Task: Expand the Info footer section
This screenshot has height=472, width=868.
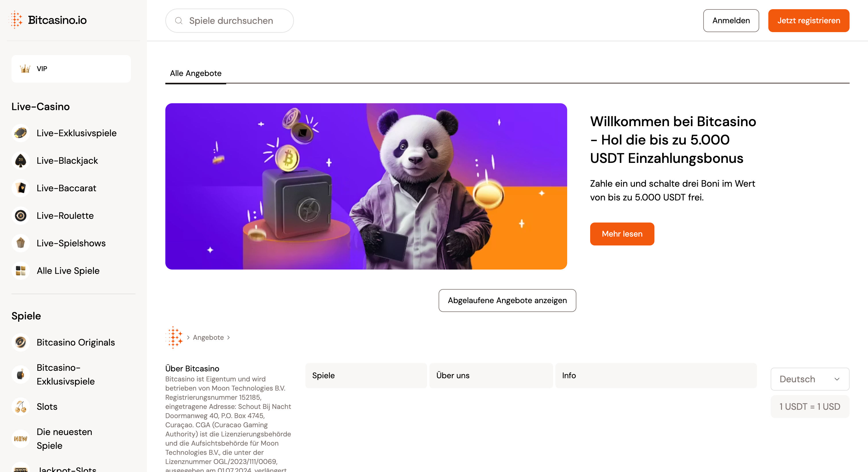Action: [656, 375]
